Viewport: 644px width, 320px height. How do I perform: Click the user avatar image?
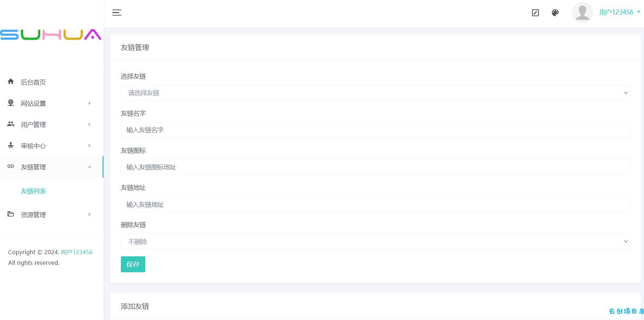[582, 13]
